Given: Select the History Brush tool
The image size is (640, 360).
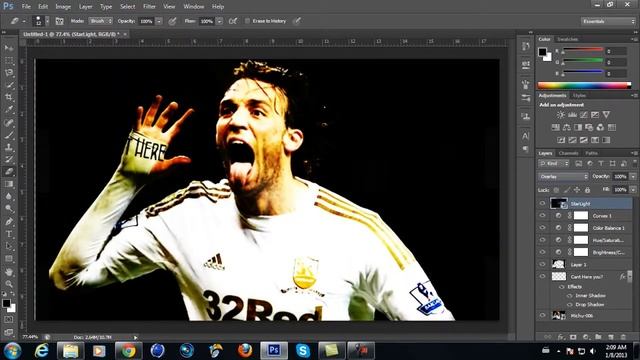Looking at the screenshot, I should [x=9, y=159].
